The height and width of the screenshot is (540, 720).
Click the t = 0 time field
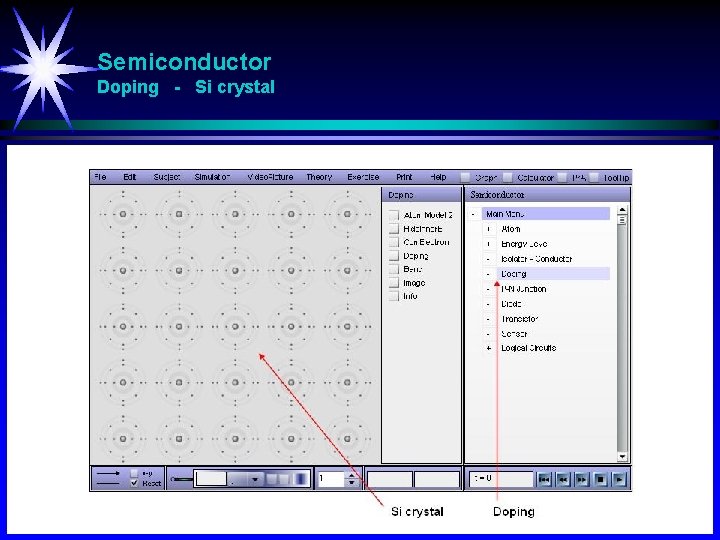(x=501, y=479)
